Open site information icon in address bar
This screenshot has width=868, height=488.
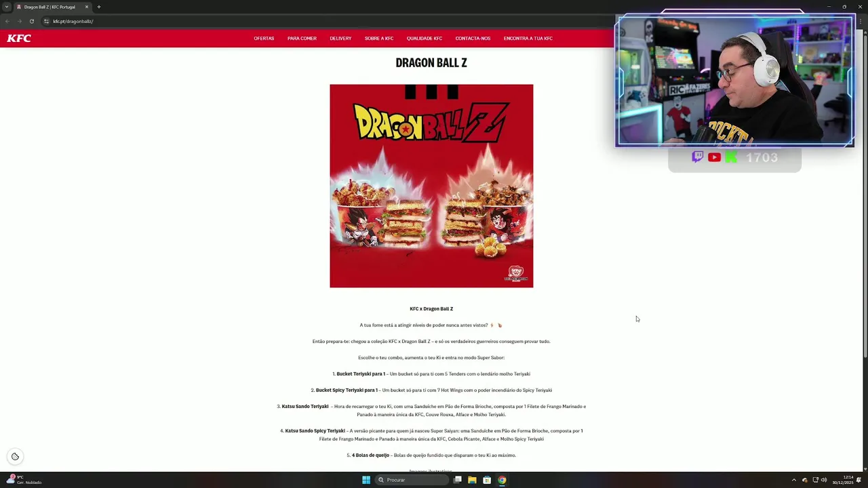click(x=46, y=21)
